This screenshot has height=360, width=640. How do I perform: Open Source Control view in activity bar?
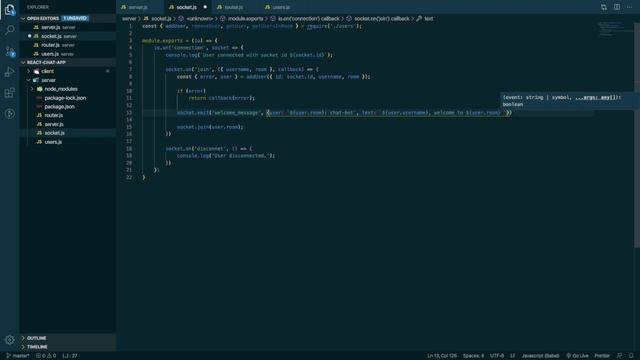(x=10, y=51)
